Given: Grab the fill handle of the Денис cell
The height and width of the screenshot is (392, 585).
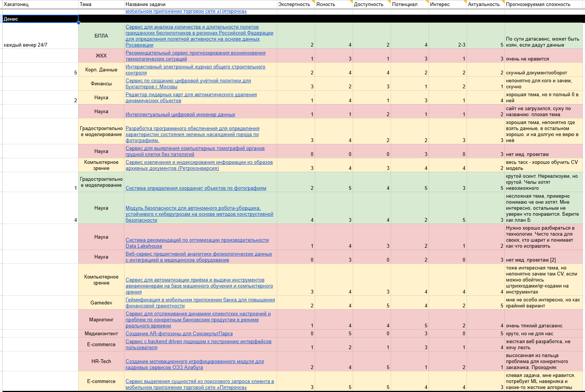Looking at the screenshot, I should click(x=79, y=23).
